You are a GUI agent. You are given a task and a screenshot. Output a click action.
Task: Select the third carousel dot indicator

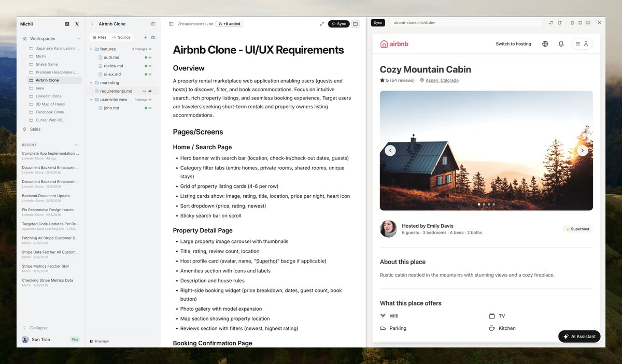pos(488,204)
